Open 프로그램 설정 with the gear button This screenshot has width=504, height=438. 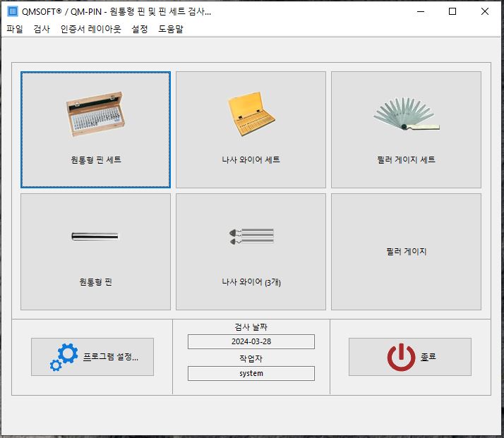tap(92, 357)
